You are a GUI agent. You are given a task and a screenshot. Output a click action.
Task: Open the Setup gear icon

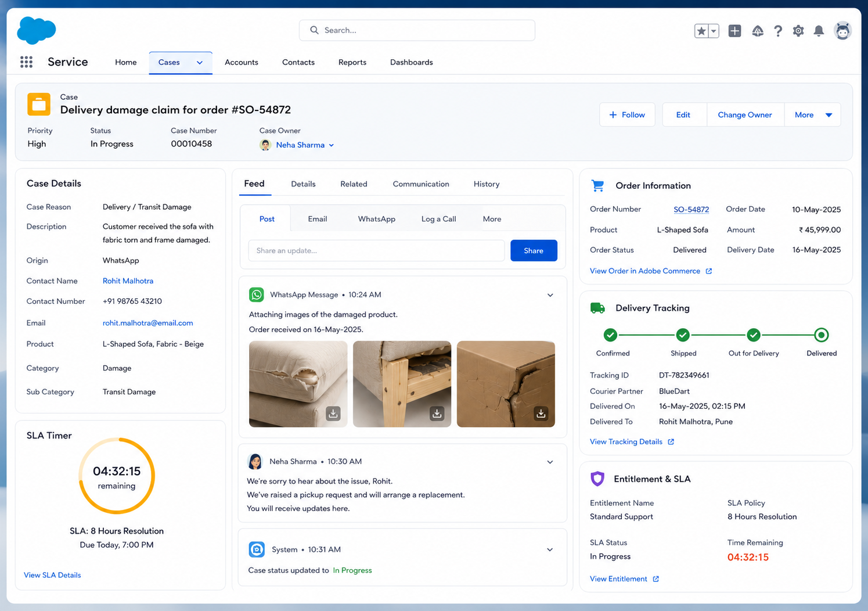[x=798, y=31]
